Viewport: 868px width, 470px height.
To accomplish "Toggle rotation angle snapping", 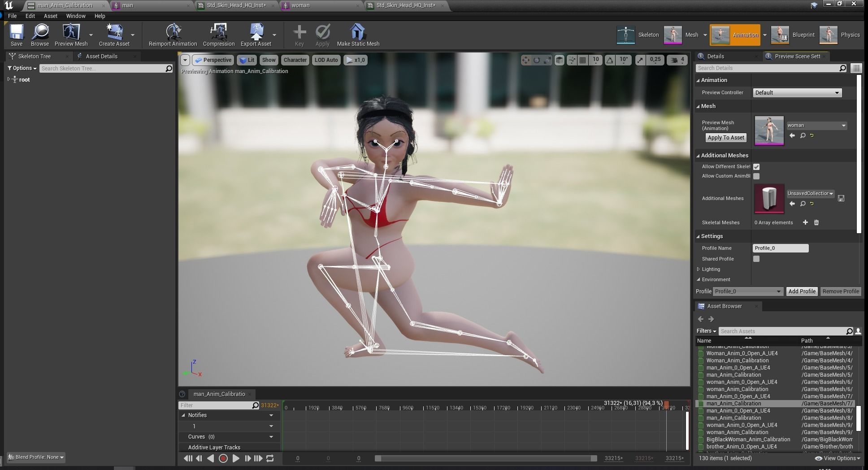I will 610,60.
